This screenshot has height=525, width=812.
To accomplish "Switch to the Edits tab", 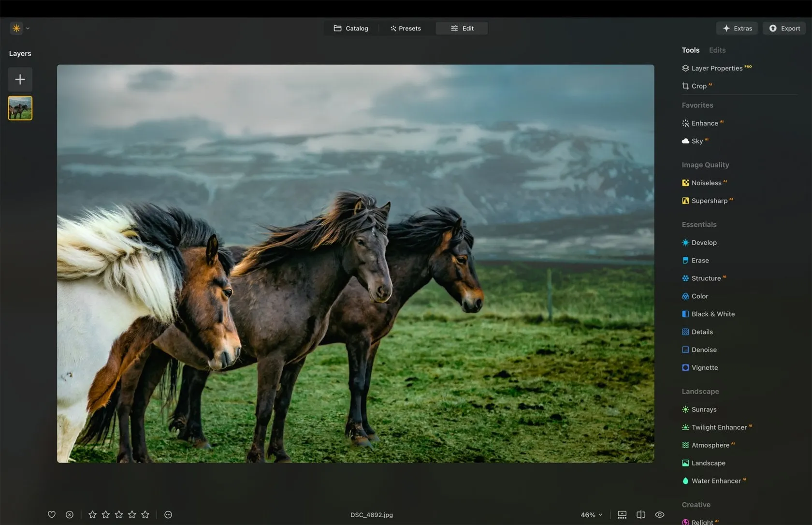I will click(717, 50).
